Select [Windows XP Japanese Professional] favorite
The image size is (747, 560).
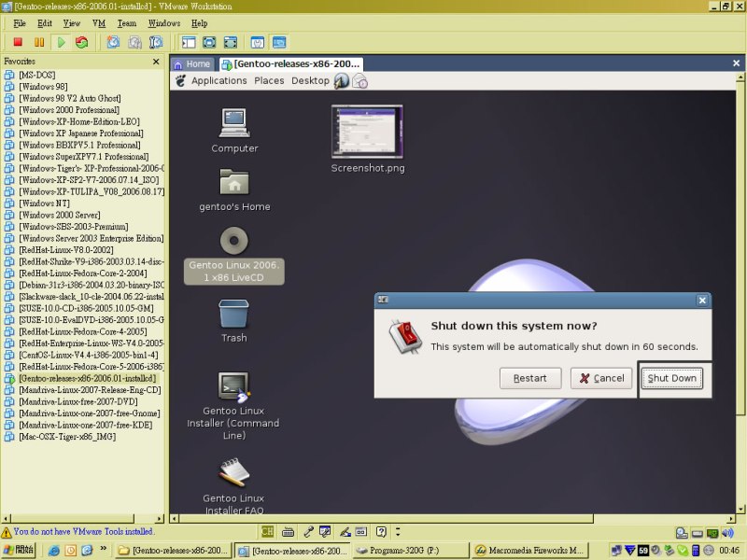click(81, 133)
